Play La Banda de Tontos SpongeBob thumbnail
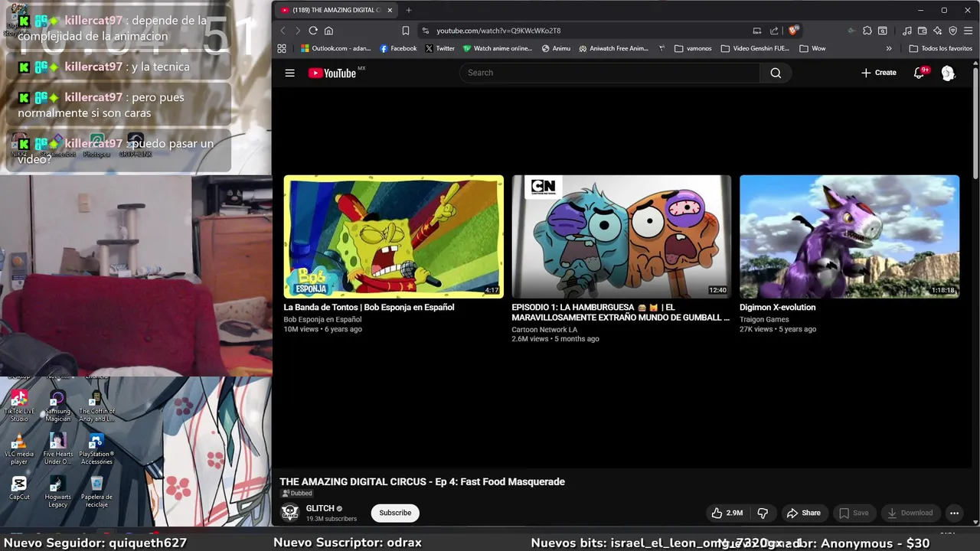The image size is (980, 551). click(394, 236)
